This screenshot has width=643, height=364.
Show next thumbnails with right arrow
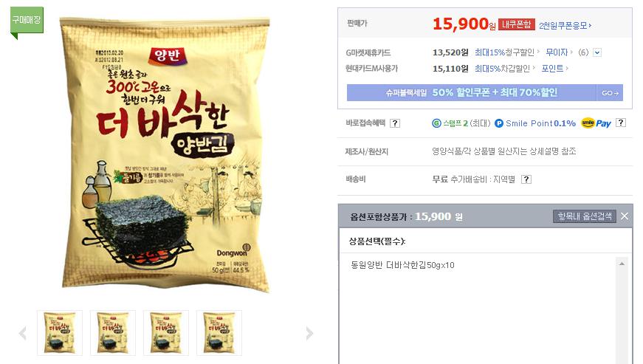[x=309, y=333]
